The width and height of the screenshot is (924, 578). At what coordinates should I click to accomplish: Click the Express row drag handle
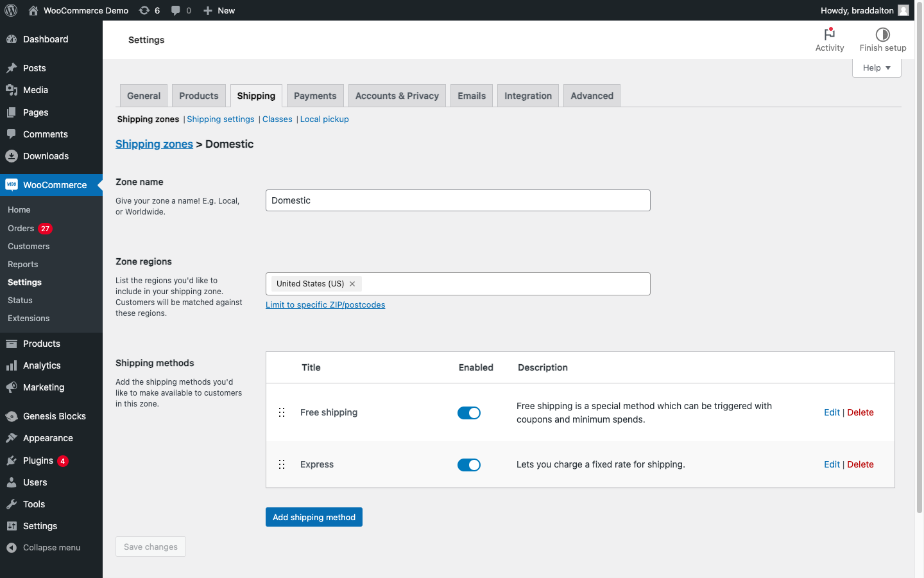(282, 464)
